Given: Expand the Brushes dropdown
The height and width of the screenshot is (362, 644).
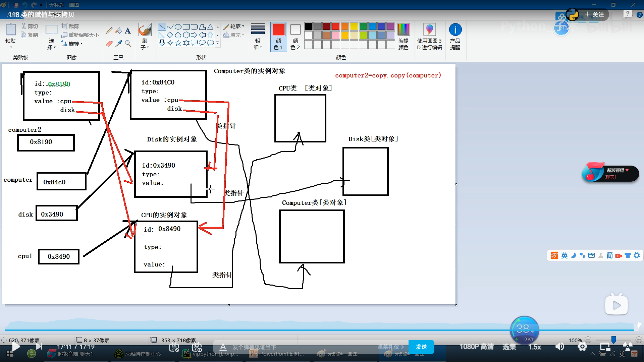Looking at the screenshot, I should (145, 47).
